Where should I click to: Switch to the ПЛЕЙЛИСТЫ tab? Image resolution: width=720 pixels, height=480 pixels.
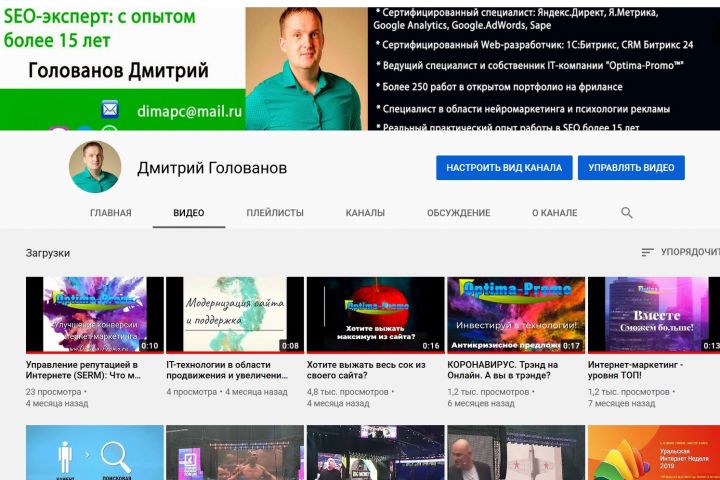275,213
